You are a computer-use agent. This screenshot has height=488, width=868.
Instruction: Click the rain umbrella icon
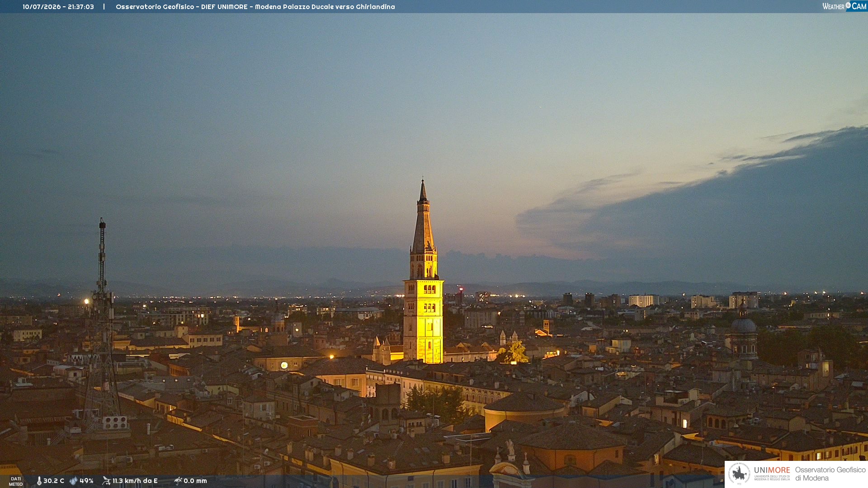point(178,481)
